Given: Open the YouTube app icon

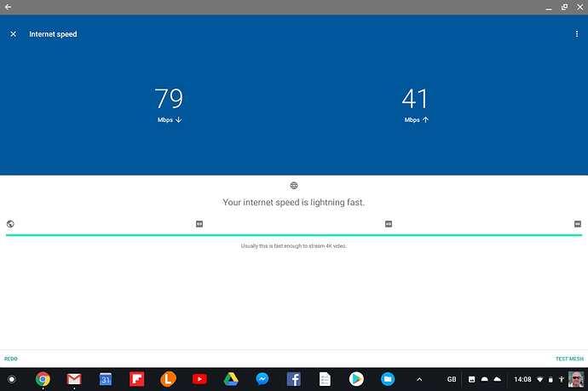Looking at the screenshot, I should coord(199,379).
